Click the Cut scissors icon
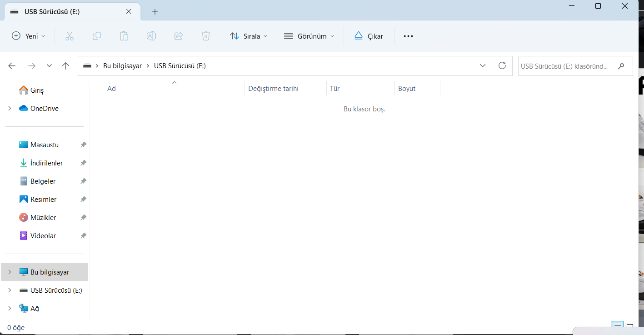This screenshot has height=335, width=644. (70, 36)
